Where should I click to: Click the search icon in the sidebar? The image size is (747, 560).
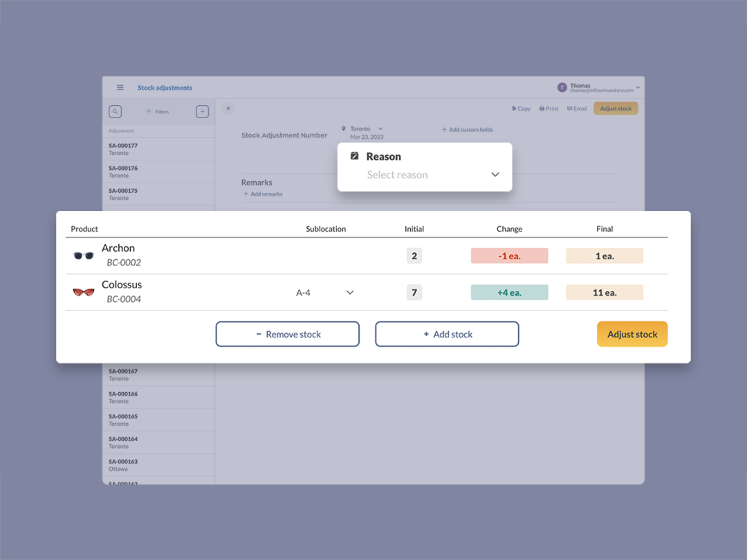[115, 111]
